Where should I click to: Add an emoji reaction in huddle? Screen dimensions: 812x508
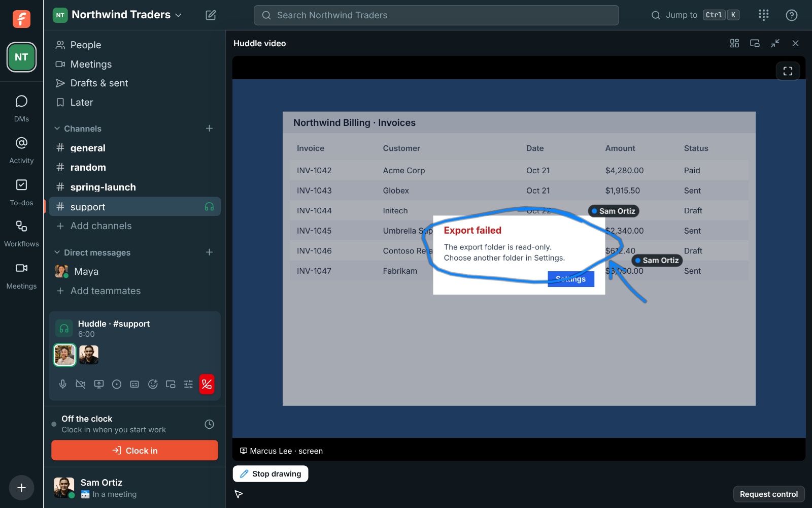point(153,384)
